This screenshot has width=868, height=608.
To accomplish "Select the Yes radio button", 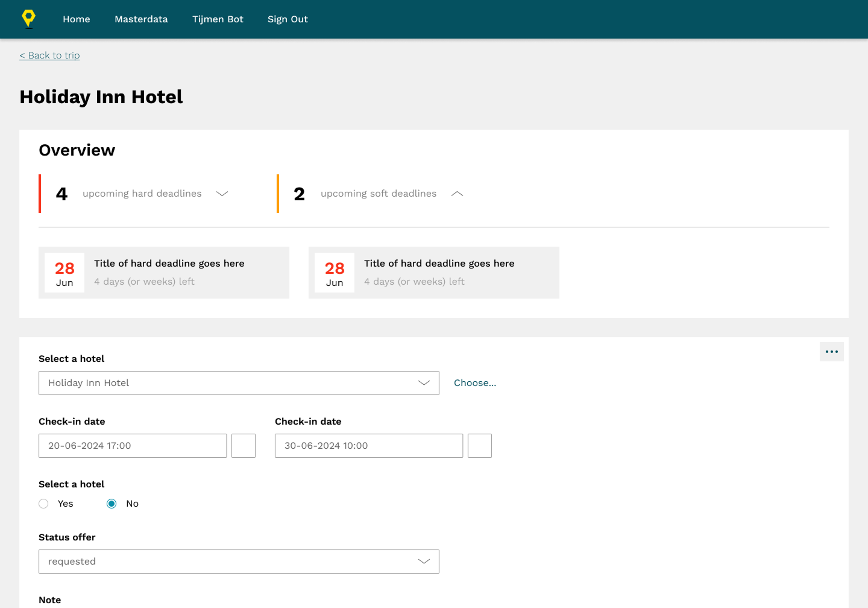I will point(43,504).
